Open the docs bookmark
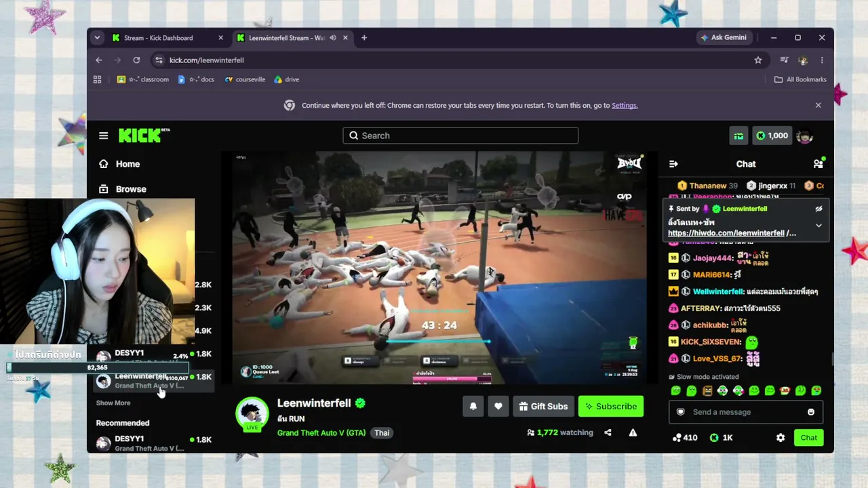 (196, 79)
